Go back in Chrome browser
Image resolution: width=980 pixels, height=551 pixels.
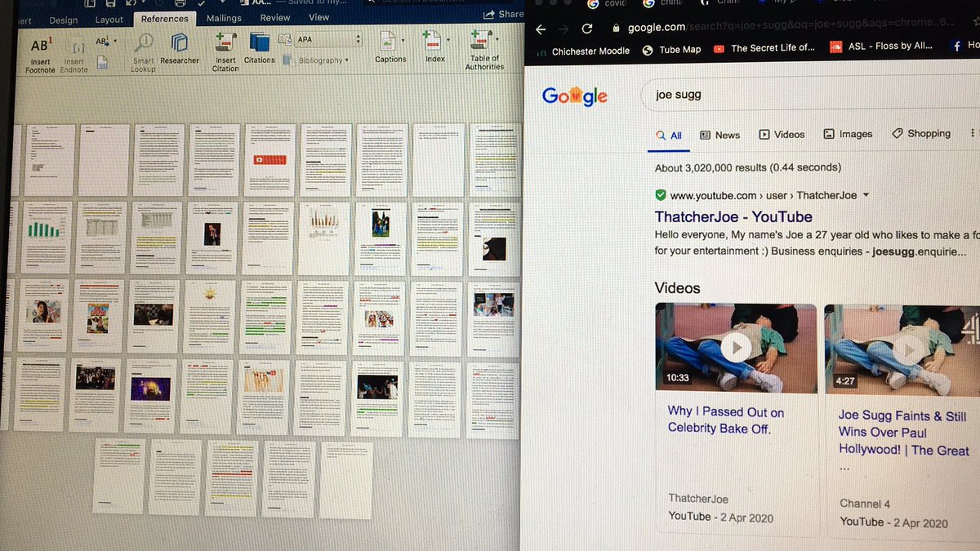540,29
